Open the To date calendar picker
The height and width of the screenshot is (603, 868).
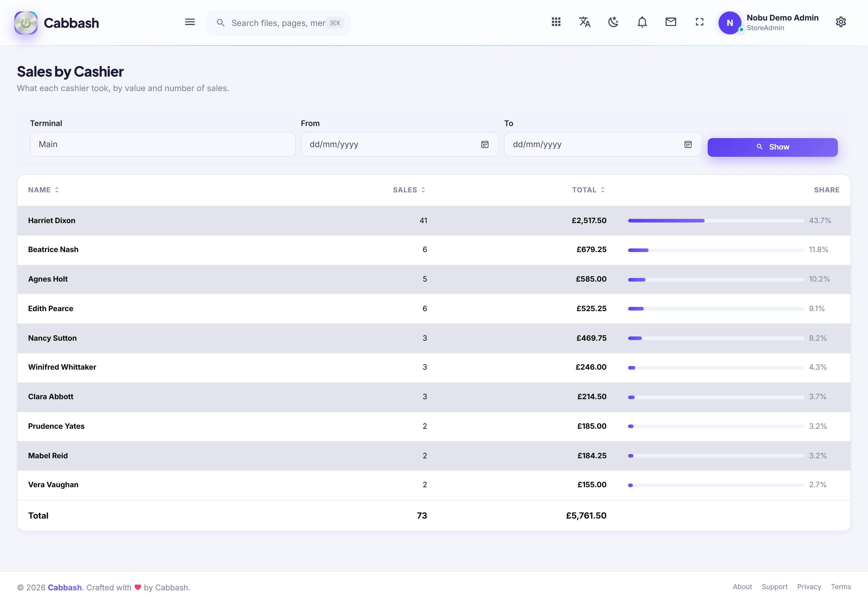click(688, 144)
